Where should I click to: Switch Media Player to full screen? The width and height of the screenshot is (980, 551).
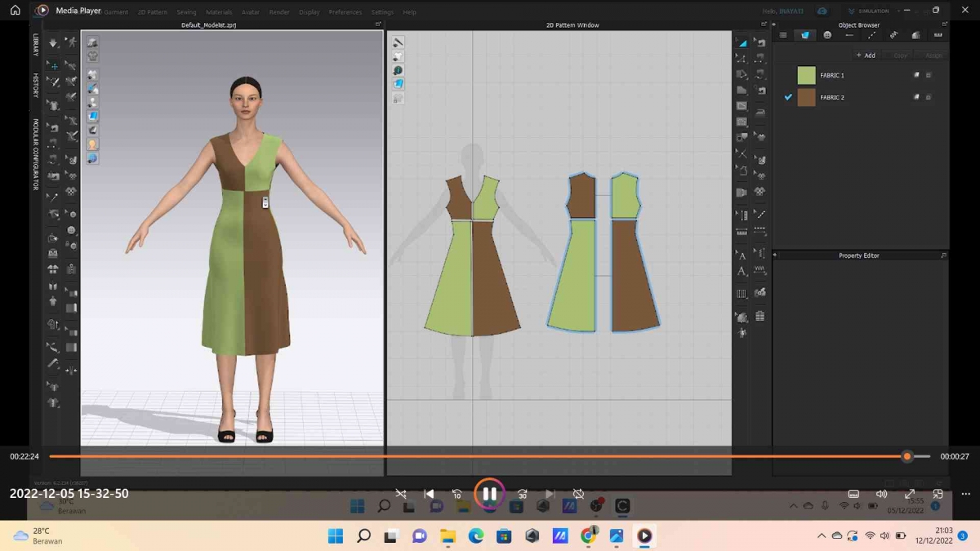point(910,494)
